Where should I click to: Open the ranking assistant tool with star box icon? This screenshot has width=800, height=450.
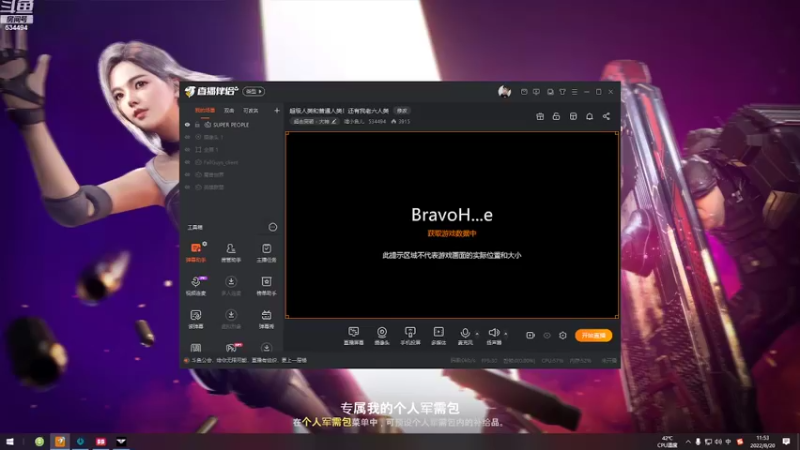(266, 285)
